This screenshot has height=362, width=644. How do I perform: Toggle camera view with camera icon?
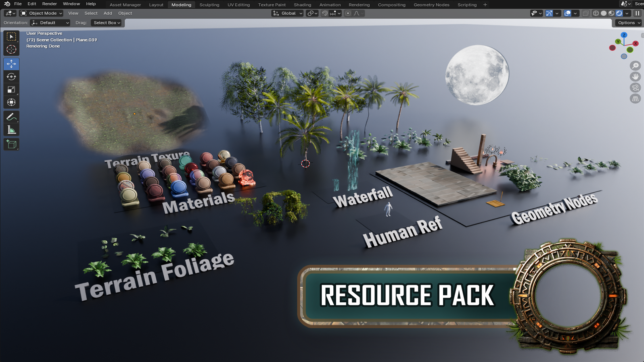[635, 88]
